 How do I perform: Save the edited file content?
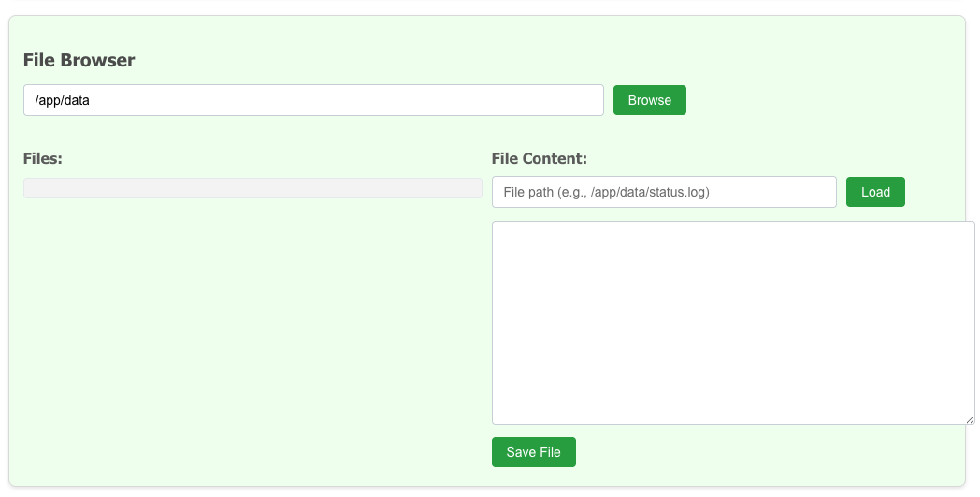[533, 452]
